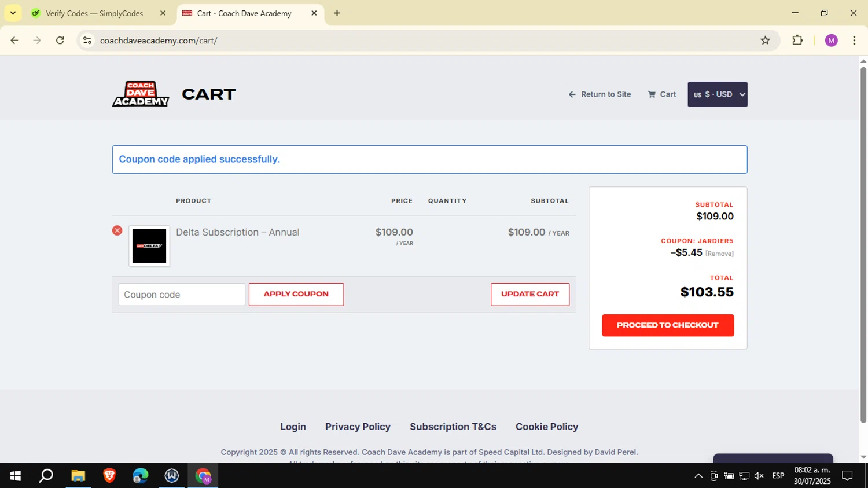Remove Delta Subscription with red X icon
Viewport: 868px width, 488px height.
pos(117,230)
